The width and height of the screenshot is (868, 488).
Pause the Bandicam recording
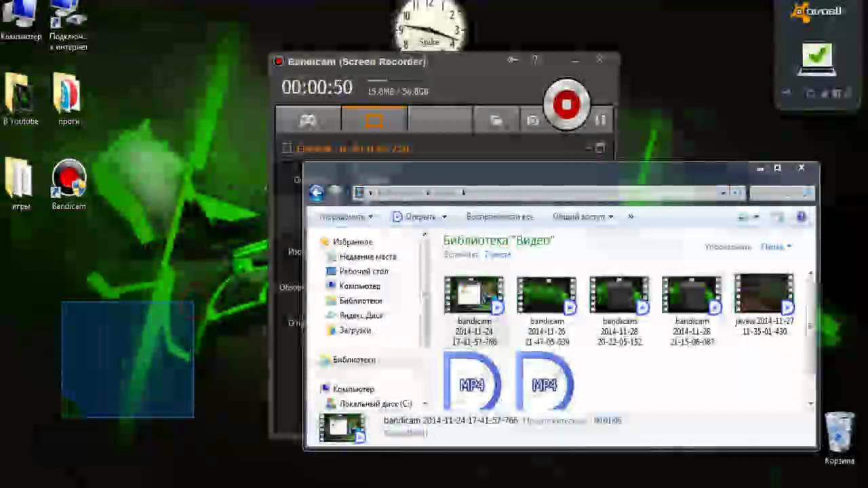600,120
